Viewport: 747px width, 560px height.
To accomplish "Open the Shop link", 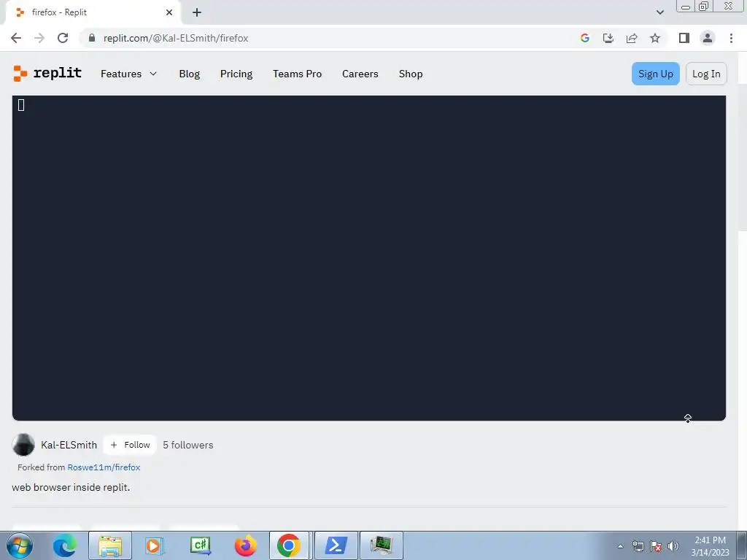I will coord(411,74).
